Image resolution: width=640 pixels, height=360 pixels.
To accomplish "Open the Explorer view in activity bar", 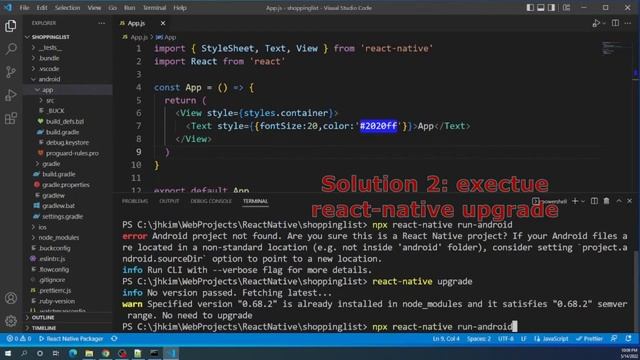I will point(11,26).
